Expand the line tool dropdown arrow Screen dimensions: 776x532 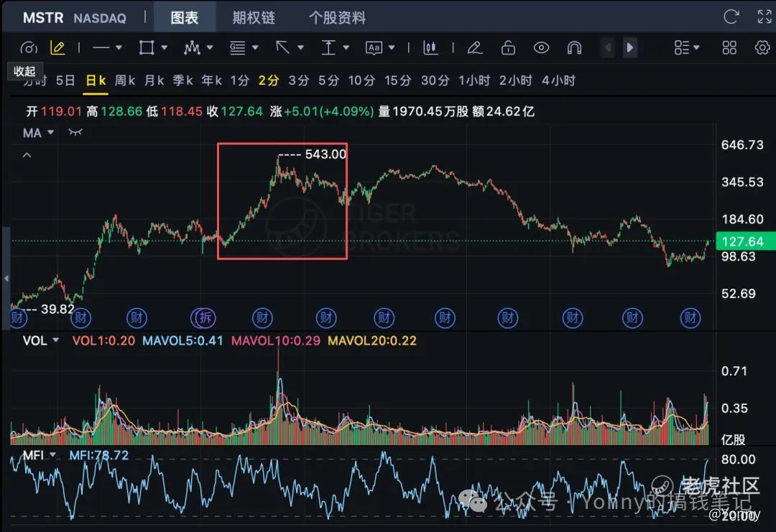tap(119, 48)
